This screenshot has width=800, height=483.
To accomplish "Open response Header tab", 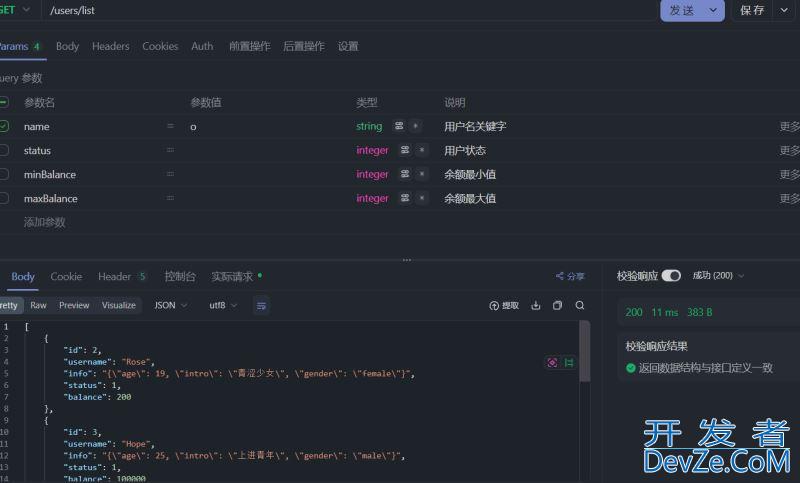I will point(122,276).
